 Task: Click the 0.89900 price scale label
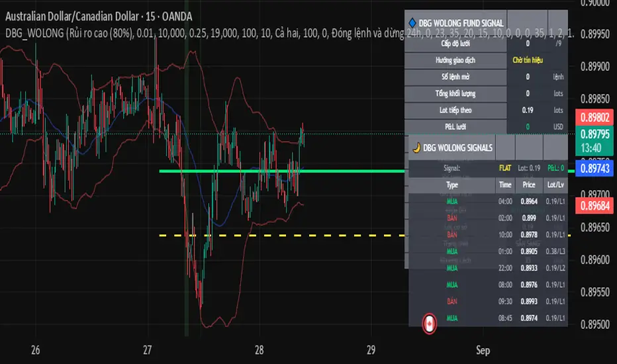[x=594, y=66]
